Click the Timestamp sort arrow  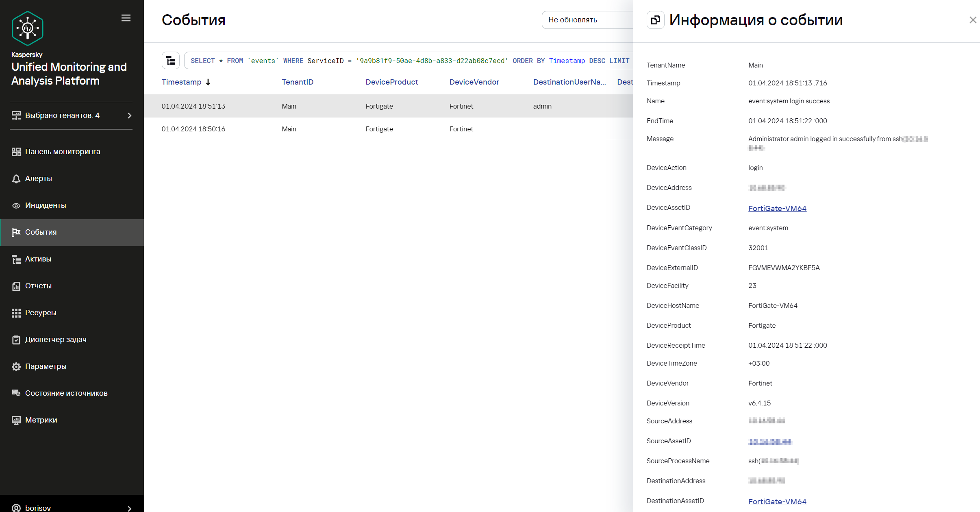tap(208, 82)
